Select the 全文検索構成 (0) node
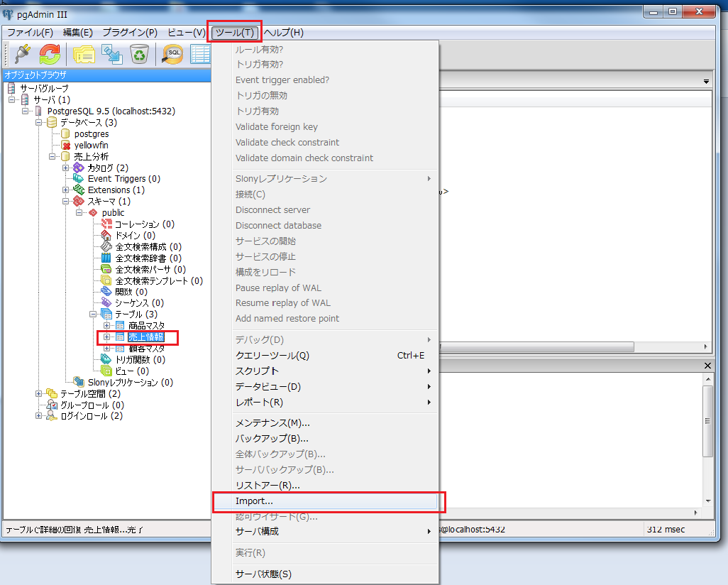Image resolution: width=728 pixels, height=585 pixels. (x=148, y=247)
